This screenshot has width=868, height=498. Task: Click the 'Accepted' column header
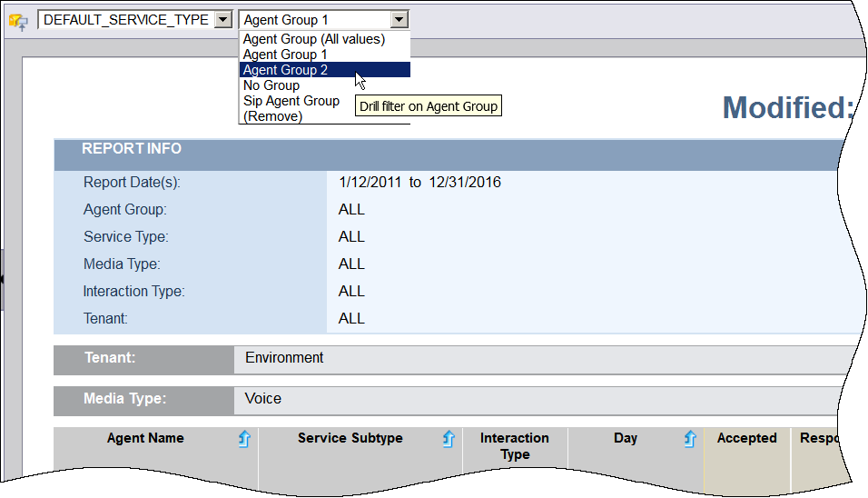(x=746, y=438)
